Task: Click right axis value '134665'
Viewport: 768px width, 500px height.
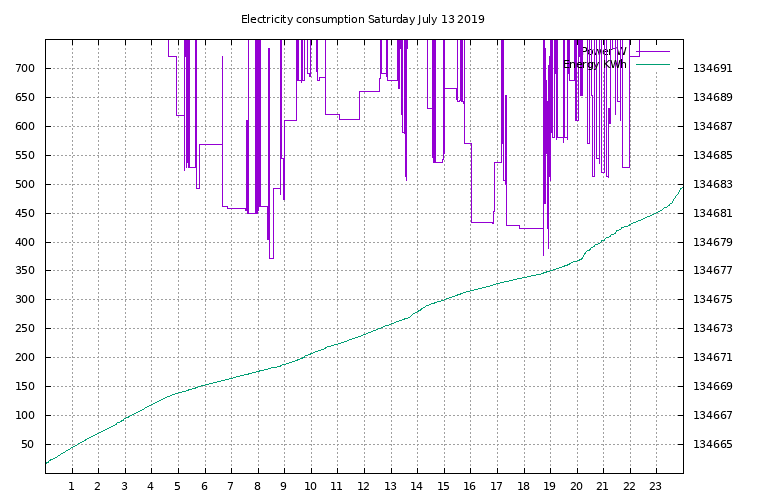Action: coord(713,444)
